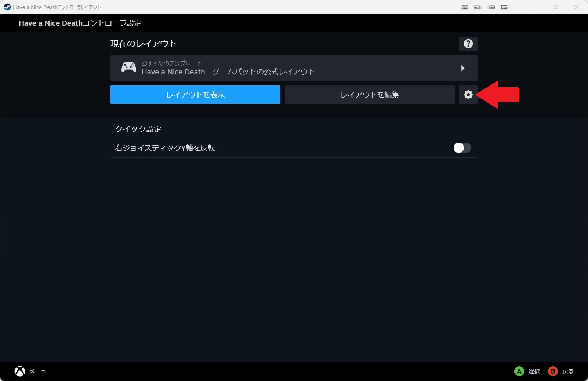Click the 選択 label in footer
Viewport: 588px width, 381px height.
(534, 371)
